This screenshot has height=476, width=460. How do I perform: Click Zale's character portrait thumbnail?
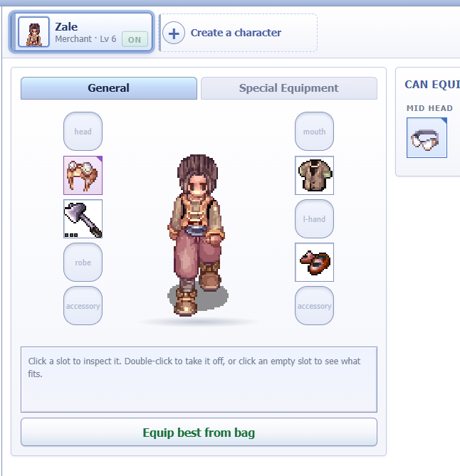coord(33,32)
